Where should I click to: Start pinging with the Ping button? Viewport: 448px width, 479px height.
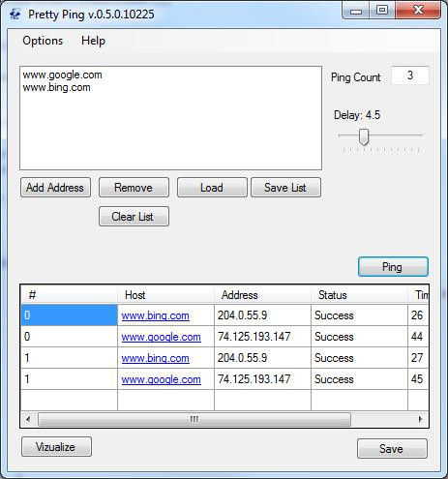tap(393, 267)
